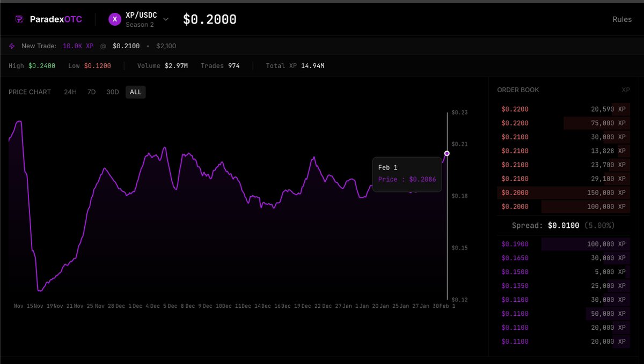Click the Total XP 14.94M stat
This screenshot has height=364, width=644.
pos(295,66)
